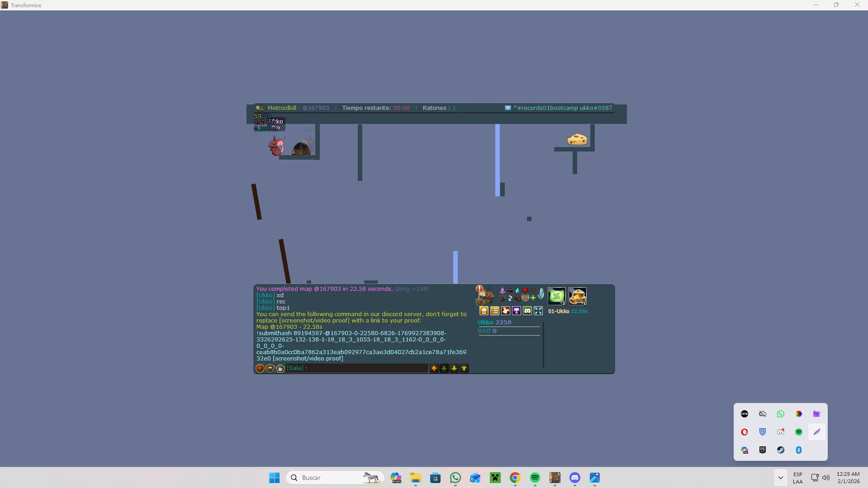Click the Tiempo restante 00:00 timer
Image resolution: width=868 pixels, height=488 pixels.
[376, 108]
